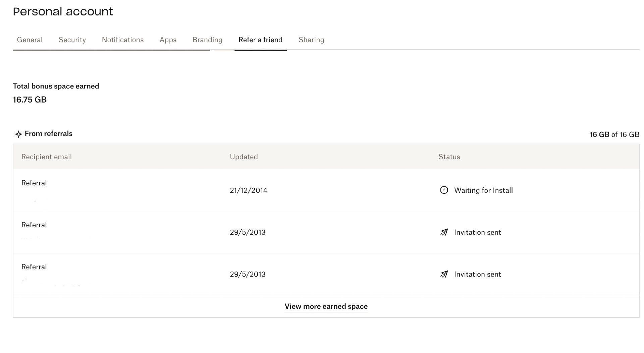This screenshot has width=644, height=353.
Task: Switch to the Sharing tab
Action: [x=311, y=40]
